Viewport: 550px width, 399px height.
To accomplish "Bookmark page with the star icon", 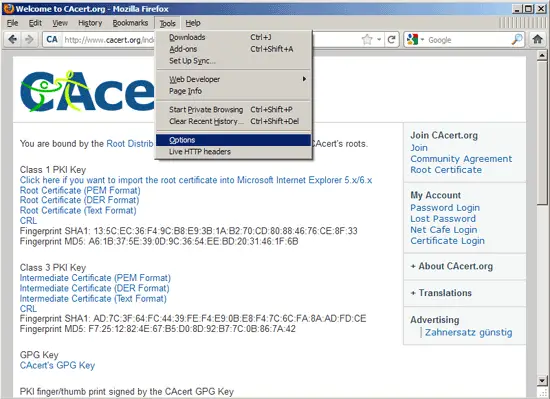I will click(367, 40).
